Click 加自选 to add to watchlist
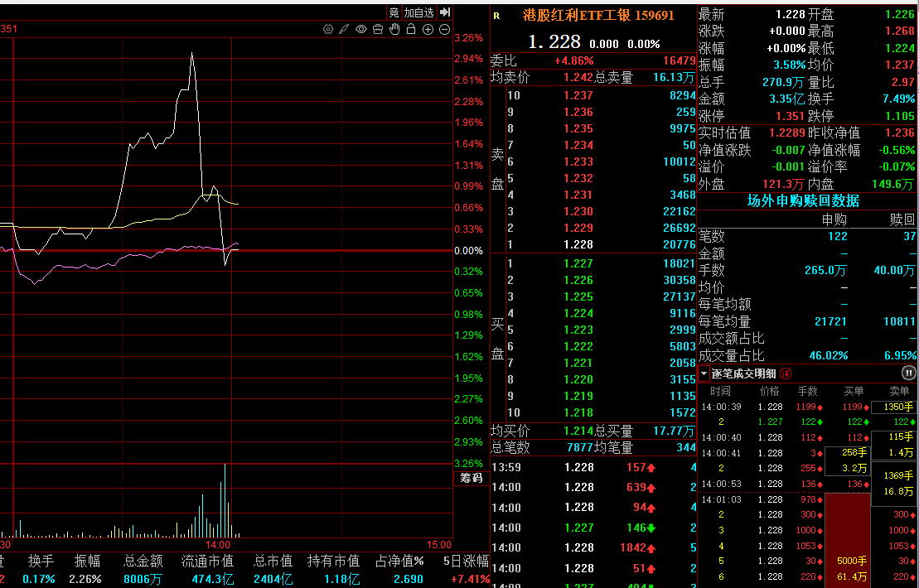The image size is (919, 588). point(419,12)
